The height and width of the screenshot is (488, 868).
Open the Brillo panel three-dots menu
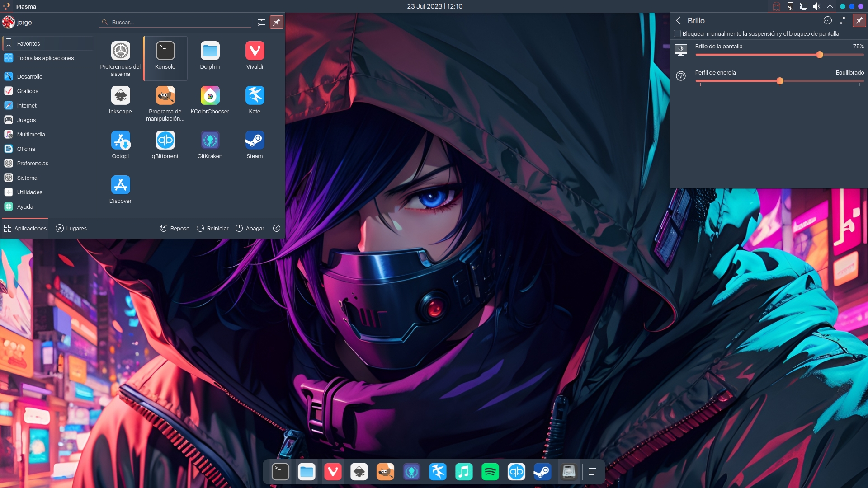click(x=828, y=20)
